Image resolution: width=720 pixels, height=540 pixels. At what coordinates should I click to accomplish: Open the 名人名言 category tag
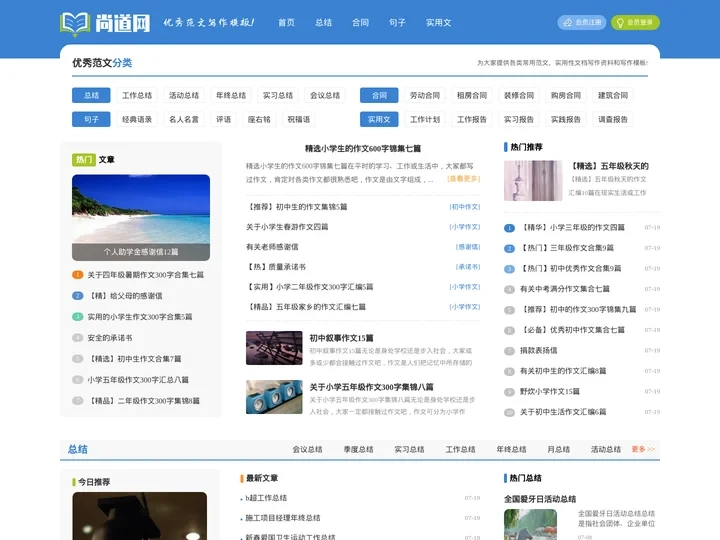pyautogui.click(x=184, y=119)
